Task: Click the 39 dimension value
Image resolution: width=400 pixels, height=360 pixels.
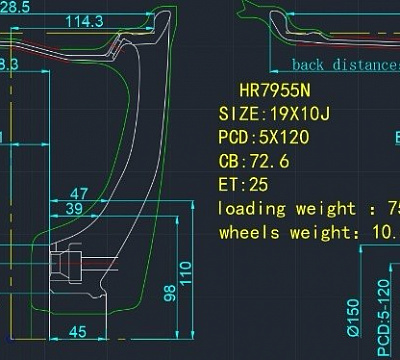Action: [74, 209]
